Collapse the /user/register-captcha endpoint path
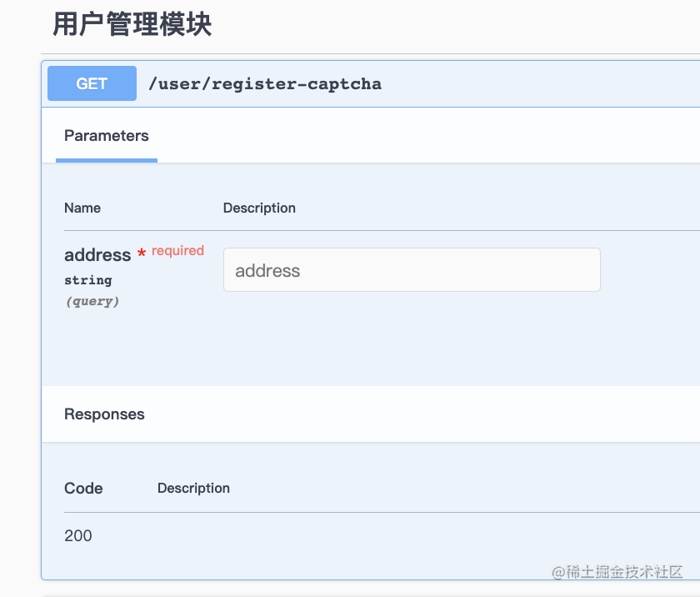Image resolution: width=700 pixels, height=597 pixels. coord(265,84)
